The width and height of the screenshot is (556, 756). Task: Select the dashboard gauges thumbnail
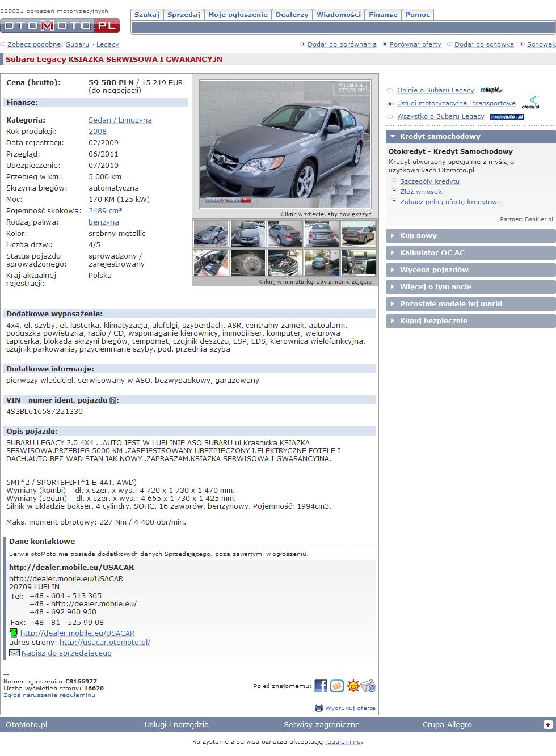(x=248, y=263)
